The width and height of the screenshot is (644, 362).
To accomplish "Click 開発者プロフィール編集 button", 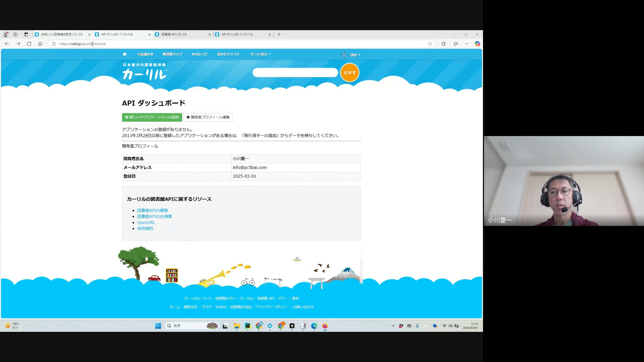I will coord(208,117).
